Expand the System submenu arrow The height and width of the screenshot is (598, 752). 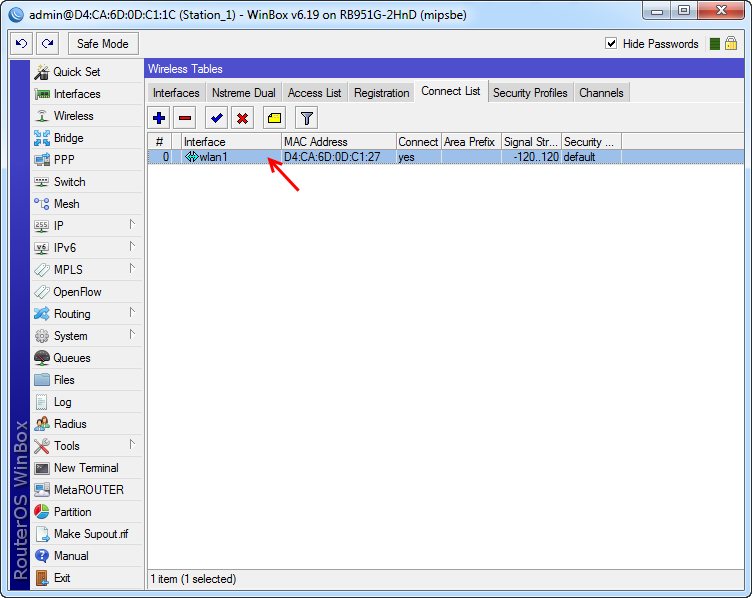click(x=132, y=335)
